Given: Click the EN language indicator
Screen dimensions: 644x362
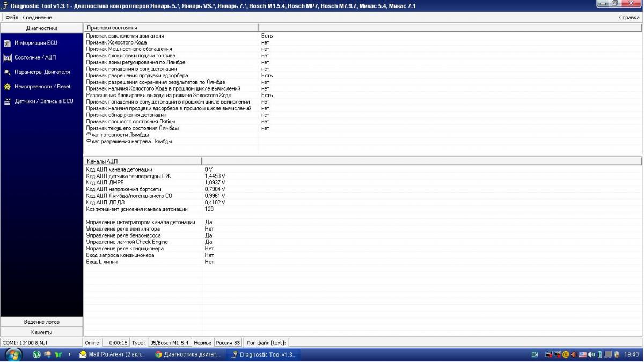Looking at the screenshot, I should [x=535, y=354].
